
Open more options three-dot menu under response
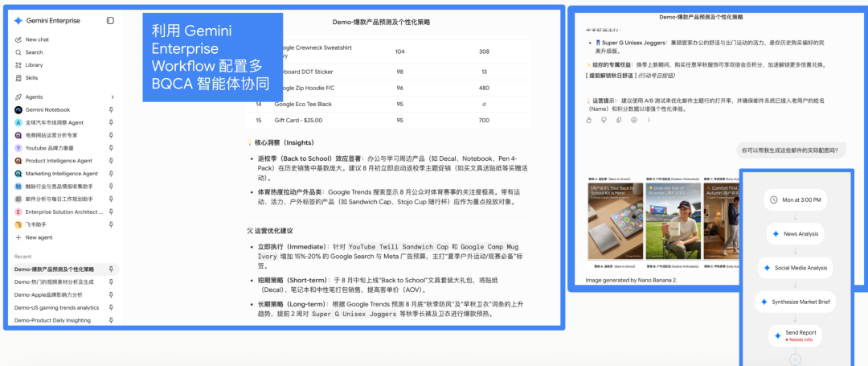click(x=649, y=120)
